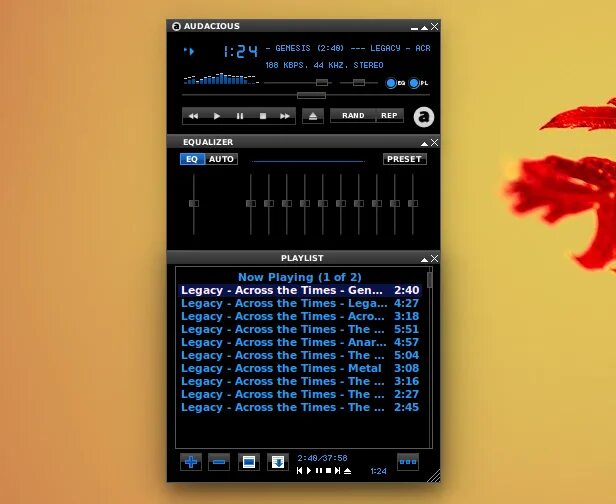616x504 pixels.
Task: Click the round Audacious logo button
Action: pos(424,117)
